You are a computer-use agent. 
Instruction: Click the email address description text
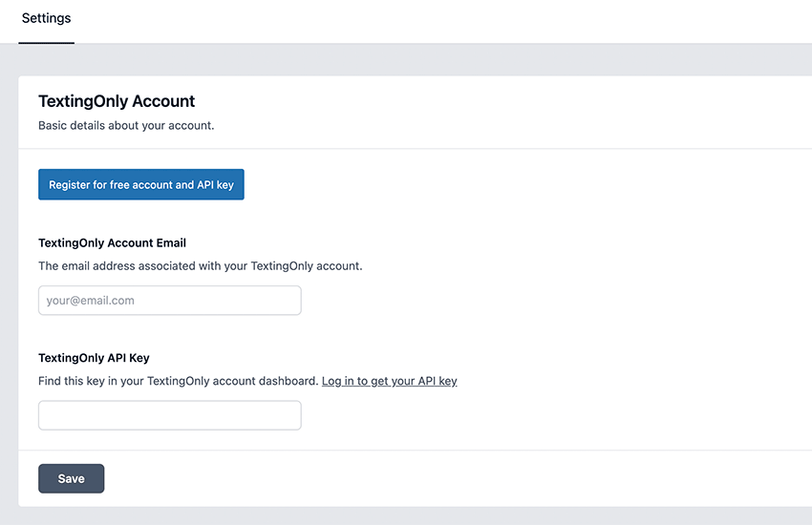point(201,266)
